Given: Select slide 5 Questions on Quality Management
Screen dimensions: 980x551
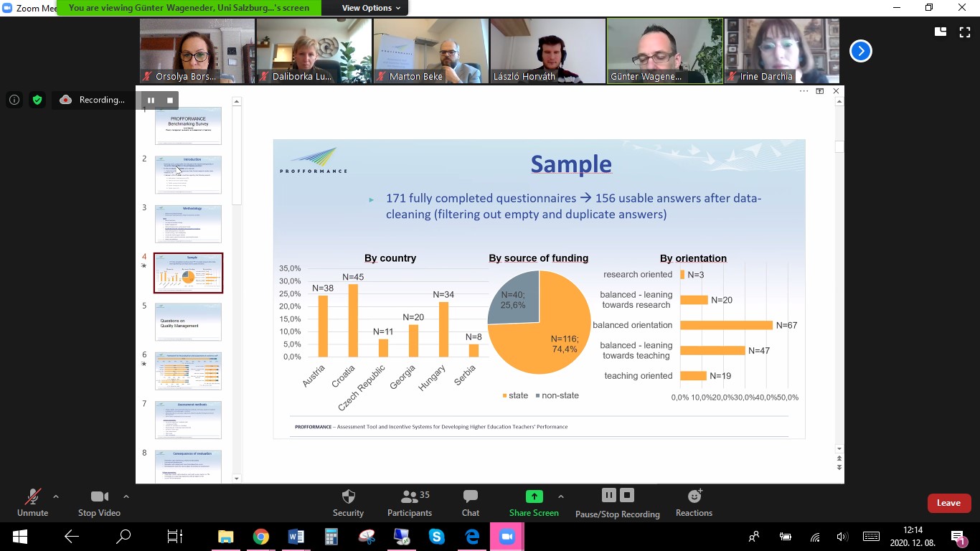Looking at the screenshot, I should (x=188, y=322).
